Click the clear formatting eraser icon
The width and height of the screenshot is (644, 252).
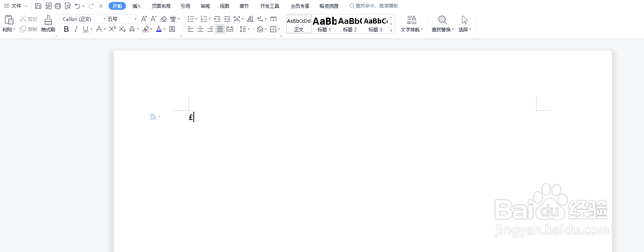tap(164, 19)
